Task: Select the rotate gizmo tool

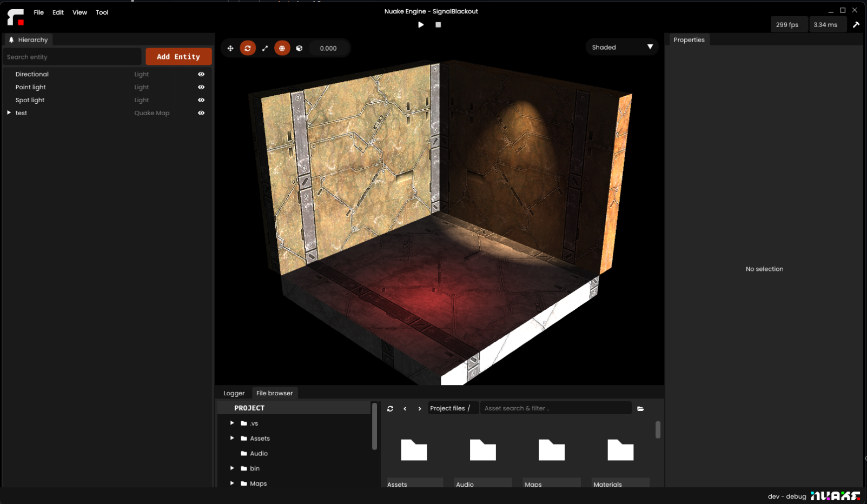Action: point(248,48)
